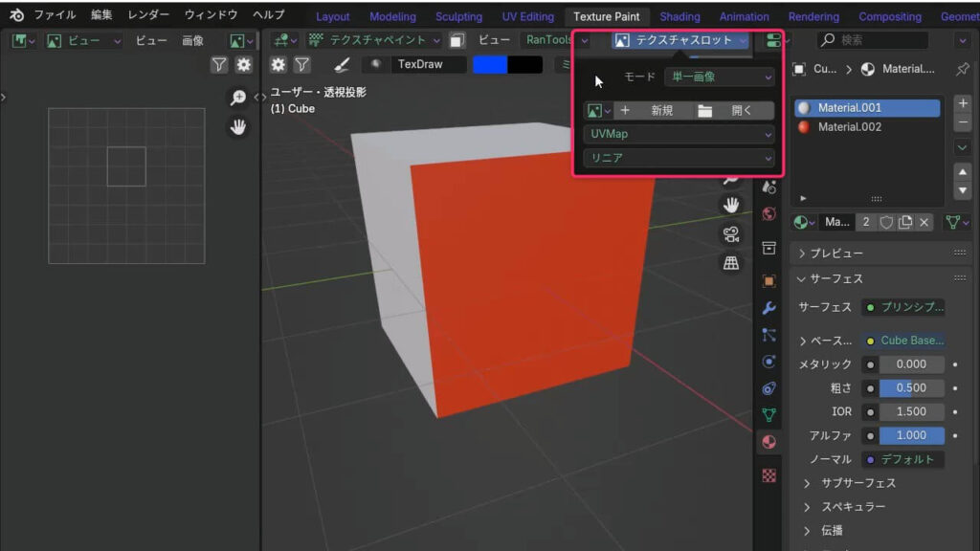Viewport: 980px width, 551px height.
Task: Switch perspective/orthographic grid icon
Action: pos(731,263)
